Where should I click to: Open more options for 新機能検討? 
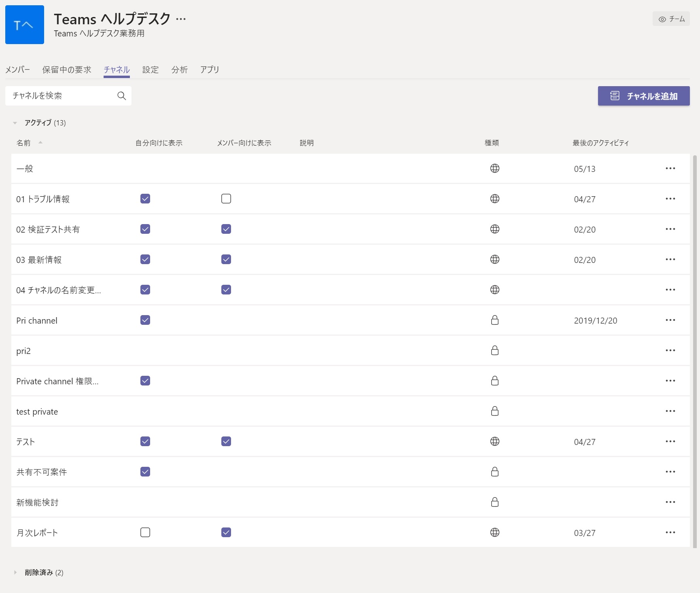click(x=670, y=502)
